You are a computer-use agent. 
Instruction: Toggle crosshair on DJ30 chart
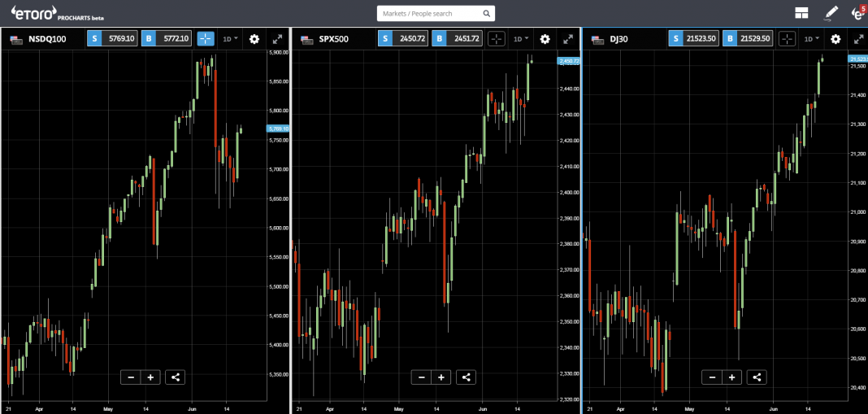coord(788,39)
